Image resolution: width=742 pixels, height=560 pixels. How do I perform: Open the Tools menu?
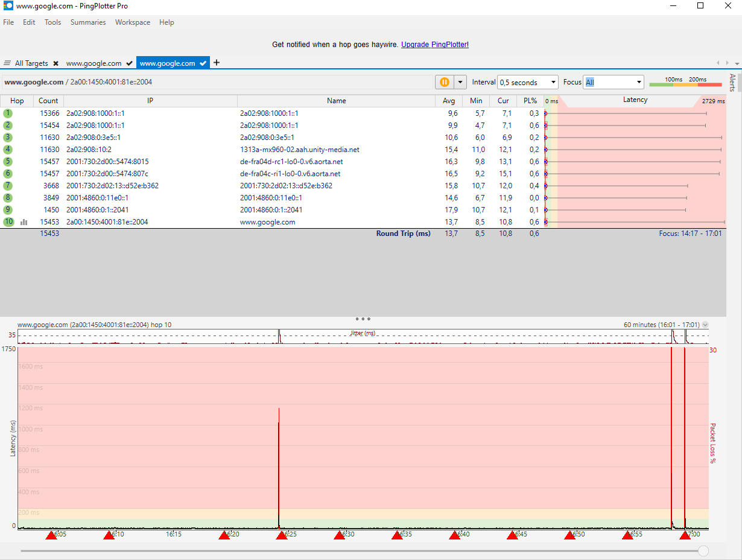(x=52, y=22)
